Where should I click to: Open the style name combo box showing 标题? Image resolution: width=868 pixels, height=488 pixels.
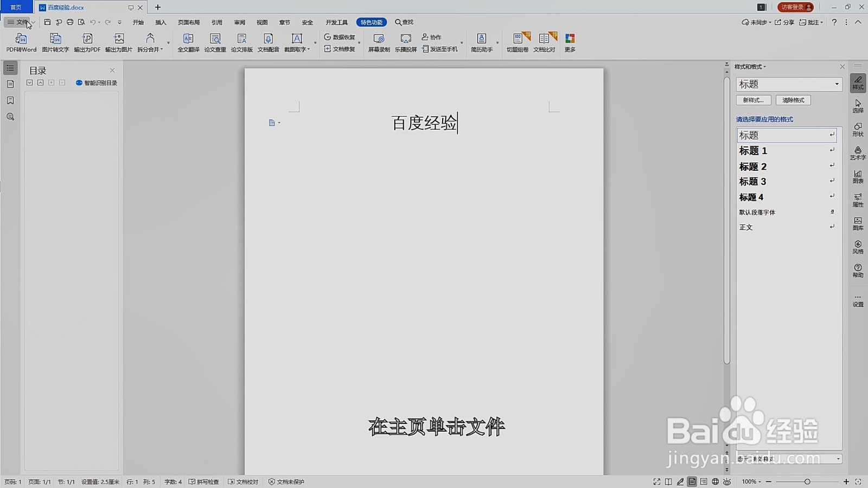[789, 84]
